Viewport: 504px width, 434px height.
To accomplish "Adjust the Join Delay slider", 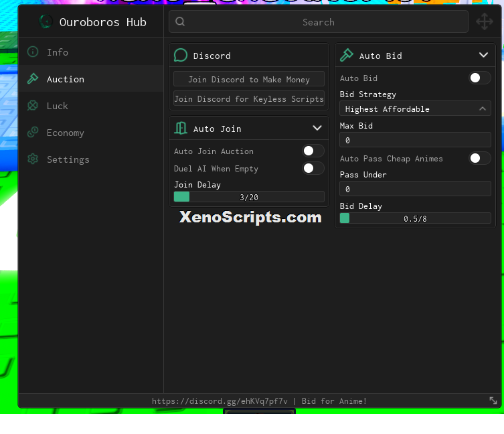I will click(x=249, y=197).
